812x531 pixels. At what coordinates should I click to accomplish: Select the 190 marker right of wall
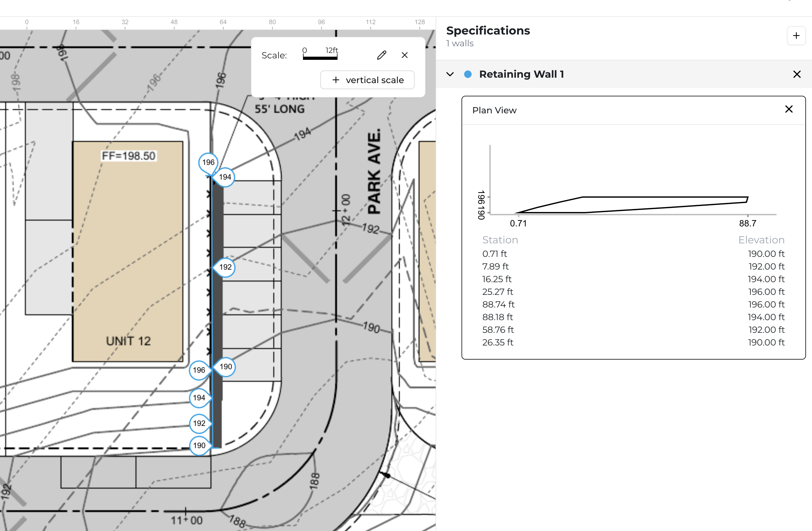click(226, 367)
